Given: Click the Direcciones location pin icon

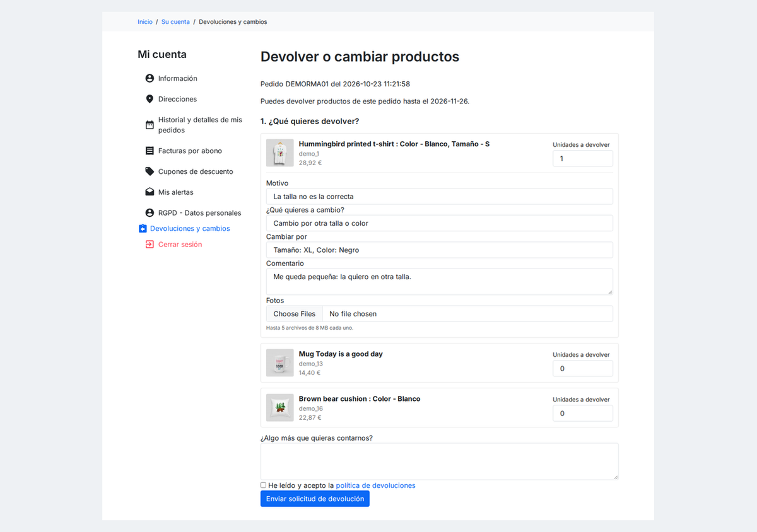Looking at the screenshot, I should (x=150, y=99).
